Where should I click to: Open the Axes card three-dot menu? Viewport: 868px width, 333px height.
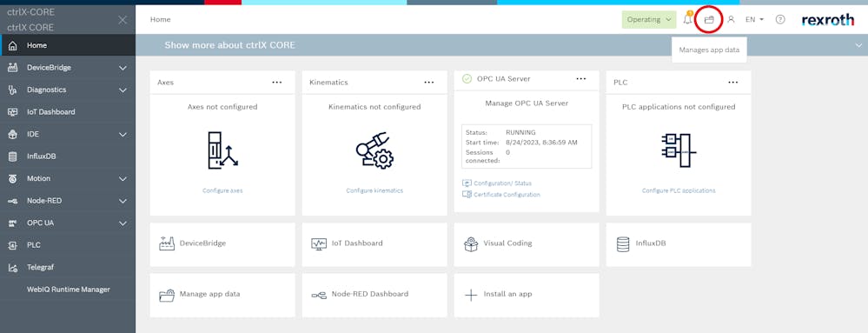(x=277, y=82)
